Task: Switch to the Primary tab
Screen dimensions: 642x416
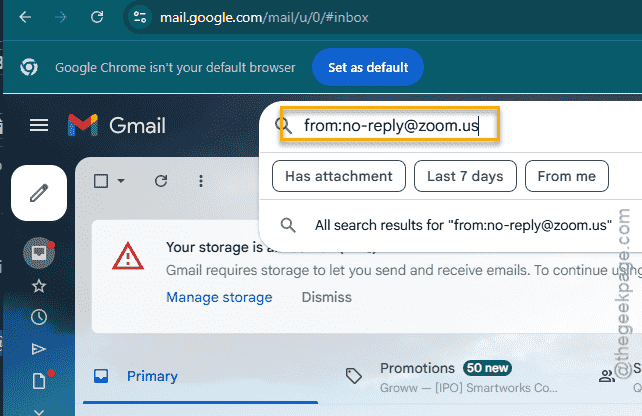Action: tap(201, 376)
